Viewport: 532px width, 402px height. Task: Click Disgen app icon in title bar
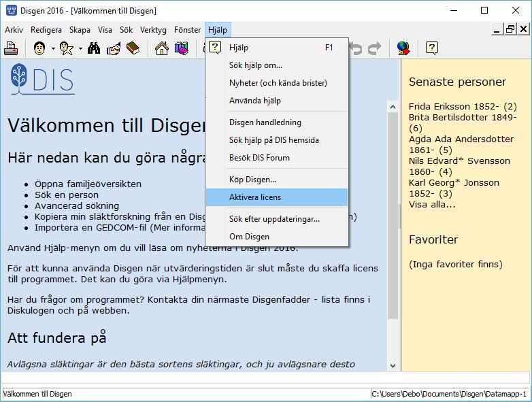point(12,10)
